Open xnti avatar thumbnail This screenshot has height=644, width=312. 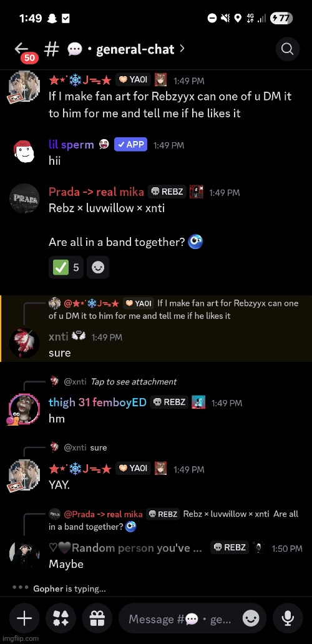tap(24, 343)
